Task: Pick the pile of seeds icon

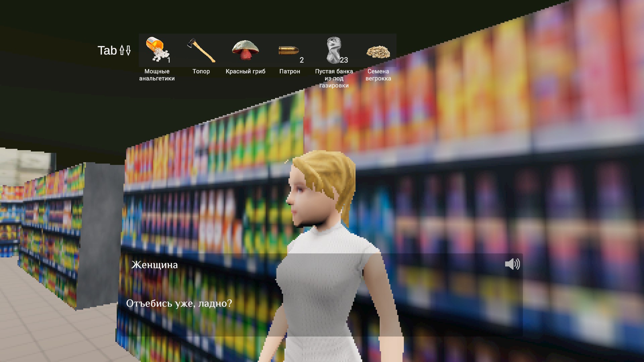Action: point(378,52)
